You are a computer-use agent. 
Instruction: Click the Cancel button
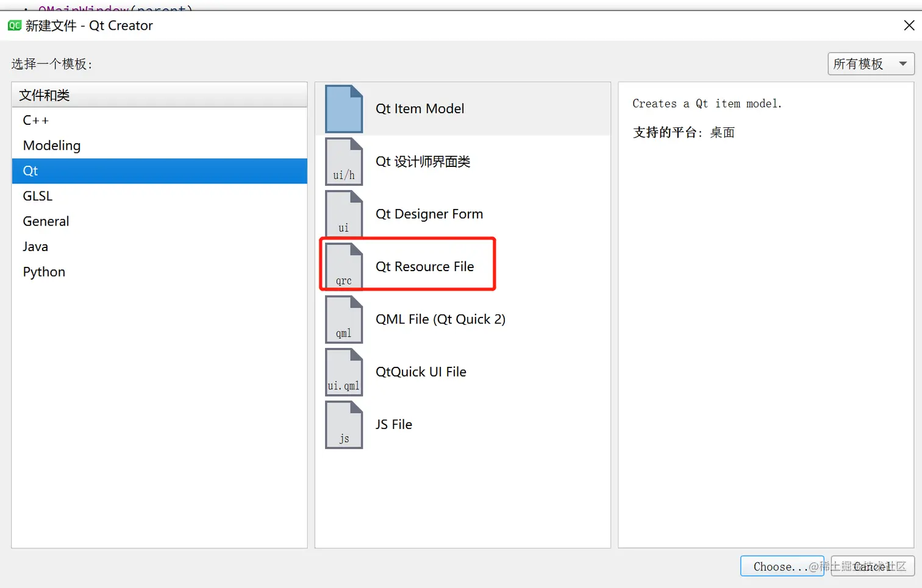(x=873, y=566)
